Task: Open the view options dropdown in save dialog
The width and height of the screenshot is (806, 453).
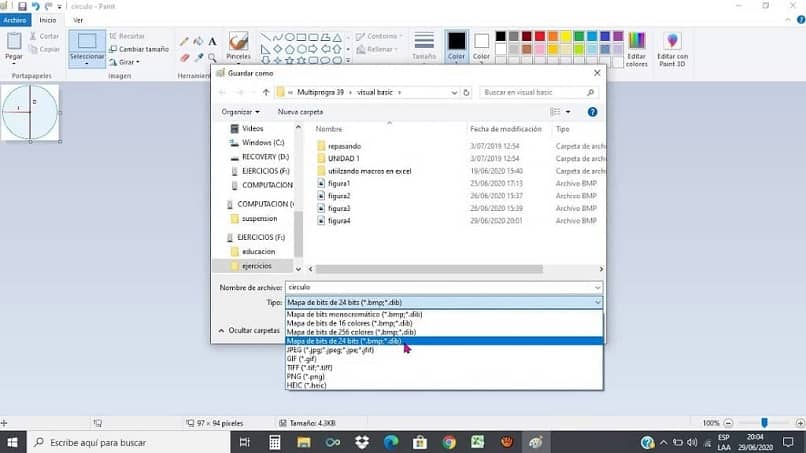Action: tap(568, 112)
